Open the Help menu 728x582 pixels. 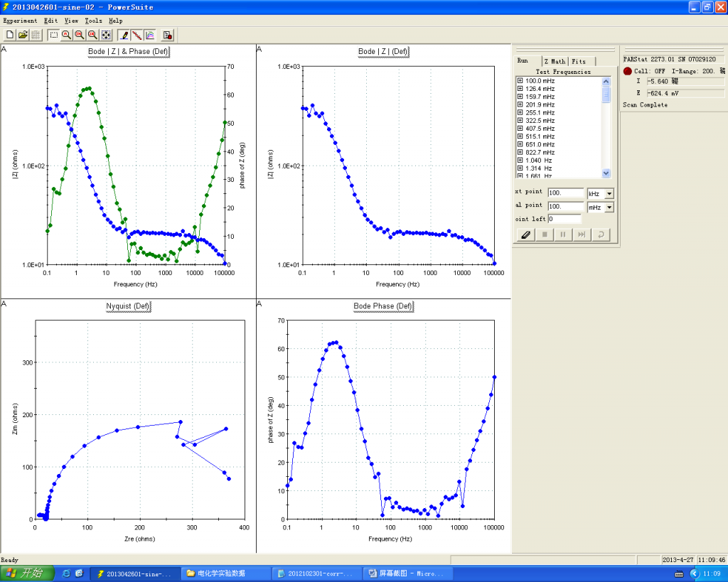pyautogui.click(x=116, y=21)
